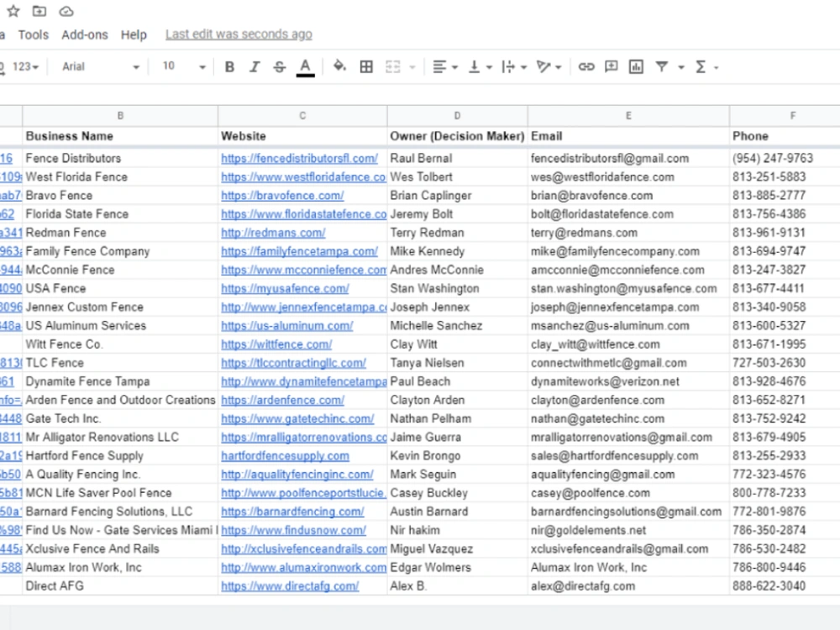The width and height of the screenshot is (840, 630).
Task: Select 'Owner (Decision Maker)' header cell
Action: click(x=457, y=136)
